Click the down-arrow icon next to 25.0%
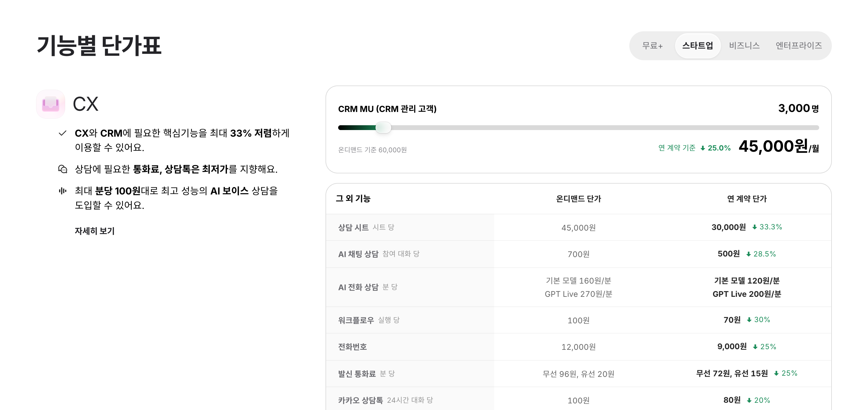The height and width of the screenshot is (410, 868). tap(703, 148)
